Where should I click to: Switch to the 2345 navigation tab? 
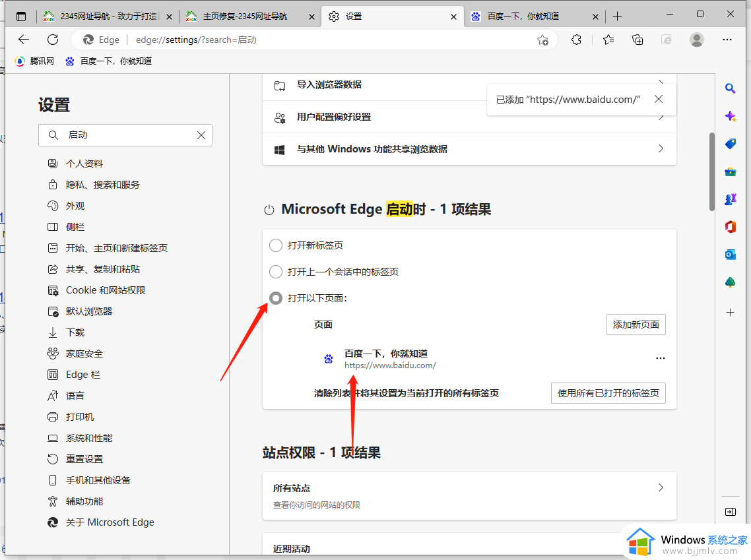[x=108, y=16]
